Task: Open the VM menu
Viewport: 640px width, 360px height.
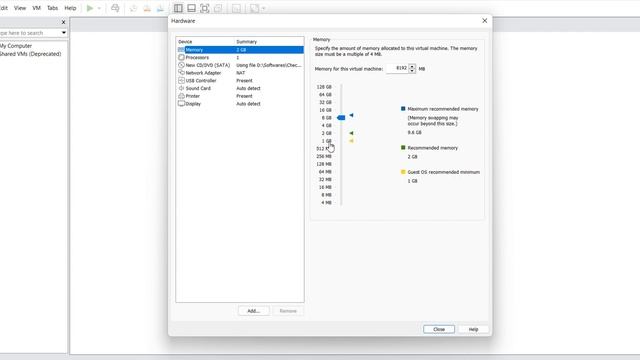Action: click(36, 8)
